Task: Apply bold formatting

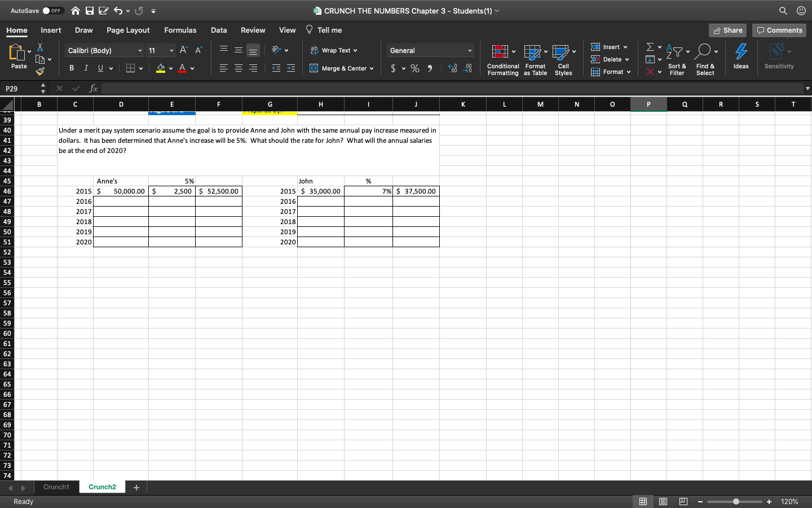Action: pyautogui.click(x=72, y=68)
